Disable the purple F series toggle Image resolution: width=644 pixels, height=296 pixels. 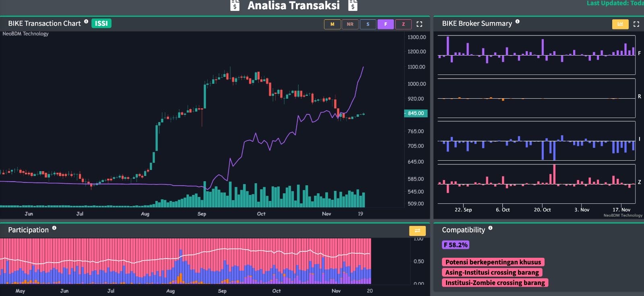coord(386,24)
